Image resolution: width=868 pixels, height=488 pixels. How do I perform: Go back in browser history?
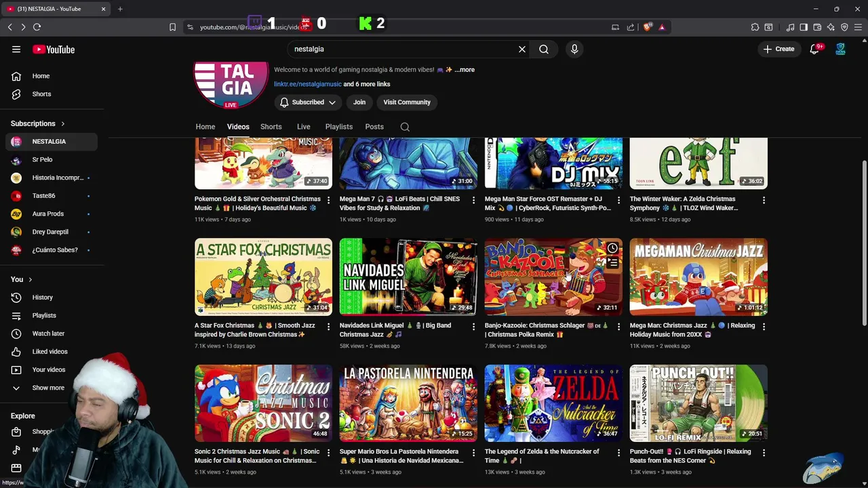(x=9, y=27)
